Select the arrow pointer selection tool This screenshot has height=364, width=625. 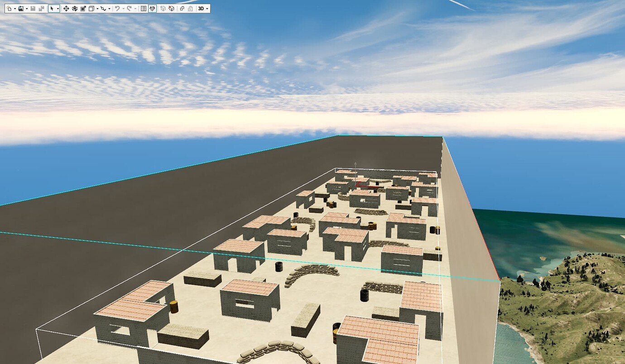pos(52,9)
